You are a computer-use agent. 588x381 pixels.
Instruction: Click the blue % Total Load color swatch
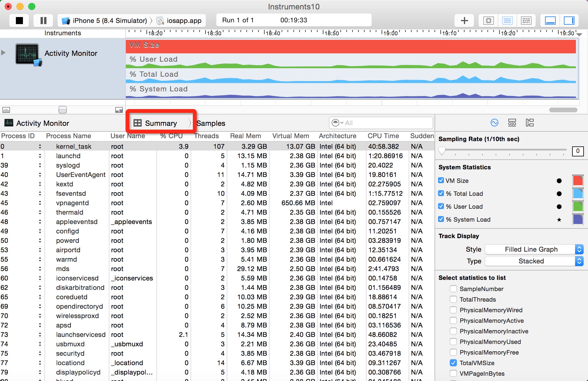pos(578,193)
